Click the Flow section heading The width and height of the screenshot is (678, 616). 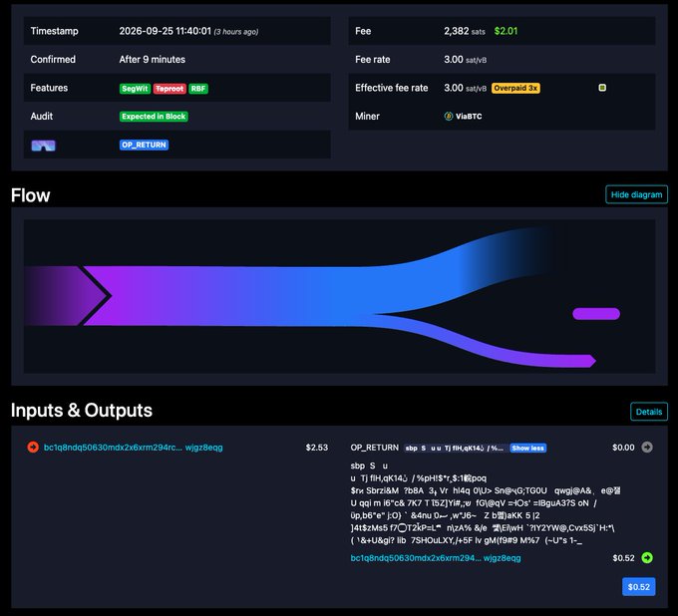[30, 195]
